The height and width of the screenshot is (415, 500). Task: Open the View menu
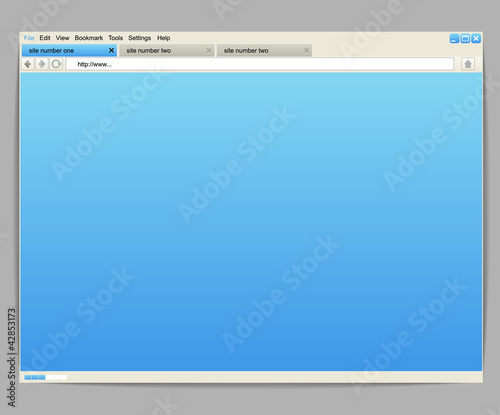[x=62, y=38]
